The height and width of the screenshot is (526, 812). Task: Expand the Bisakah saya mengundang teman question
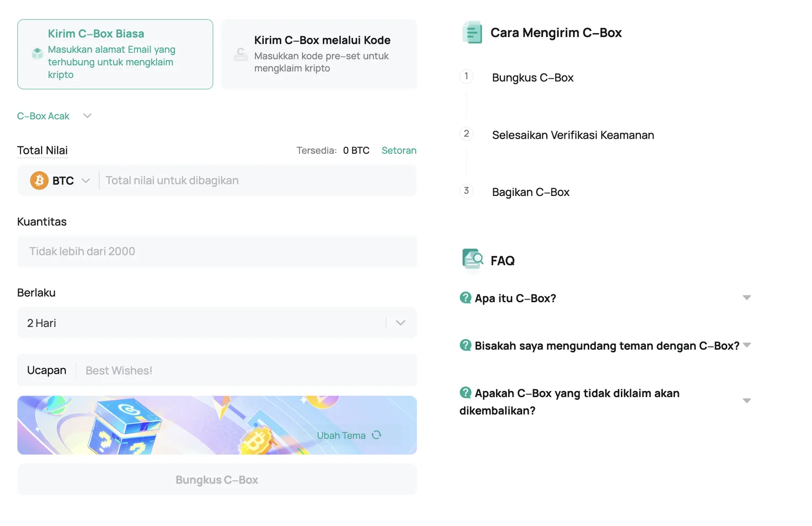[x=605, y=346]
